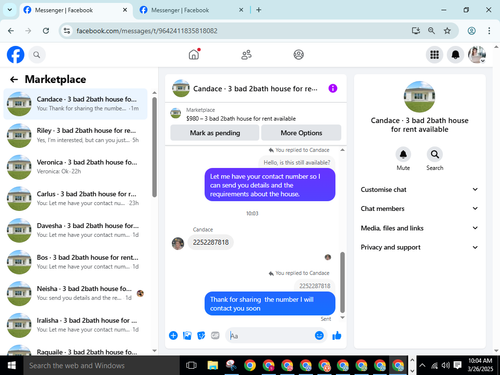Click Candace's avatar beside her message
Viewport: 500px width, 375px height.
(178, 243)
